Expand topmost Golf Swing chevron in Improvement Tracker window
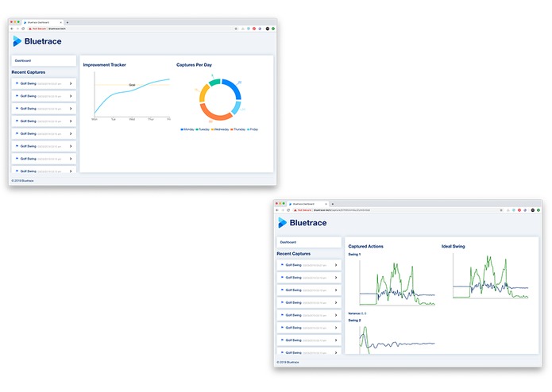The width and height of the screenshot is (552, 392). coord(71,83)
